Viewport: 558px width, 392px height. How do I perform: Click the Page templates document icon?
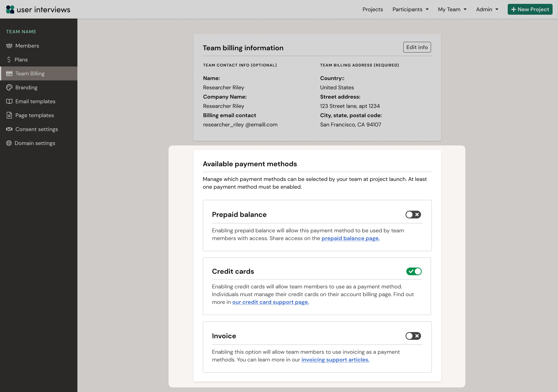(9, 115)
